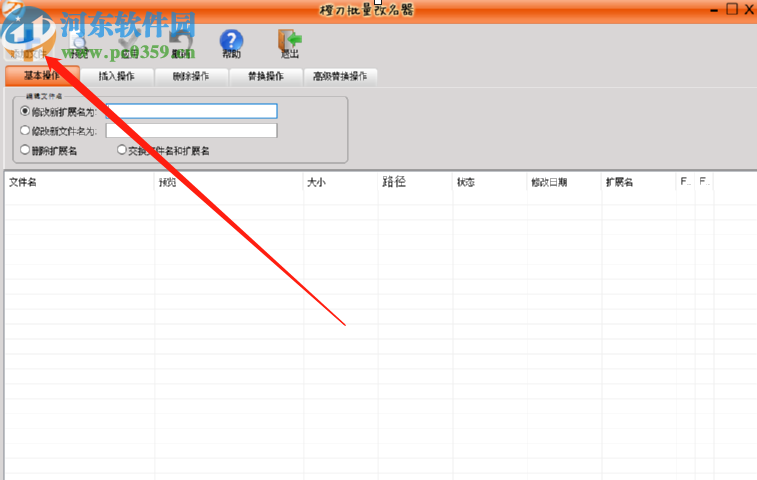Click the 添加文件 add files toolbar button
Viewport: 757px width, 480px height.
[x=28, y=46]
